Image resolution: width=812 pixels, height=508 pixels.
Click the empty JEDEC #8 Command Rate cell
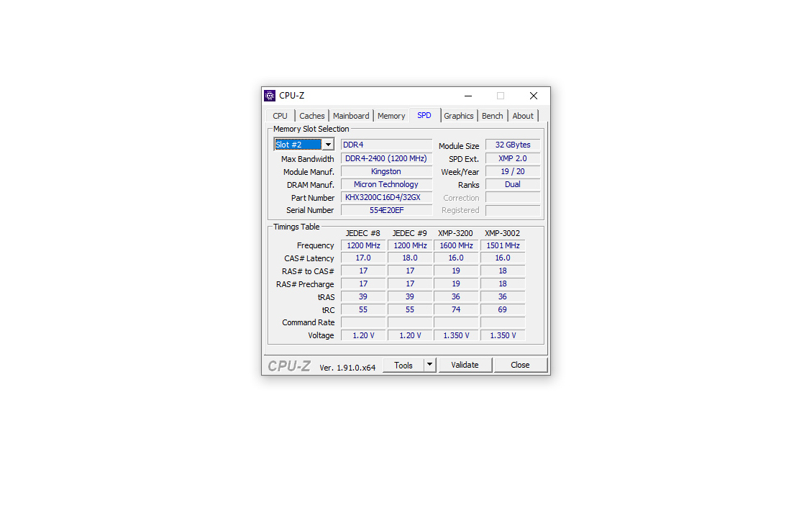(363, 322)
